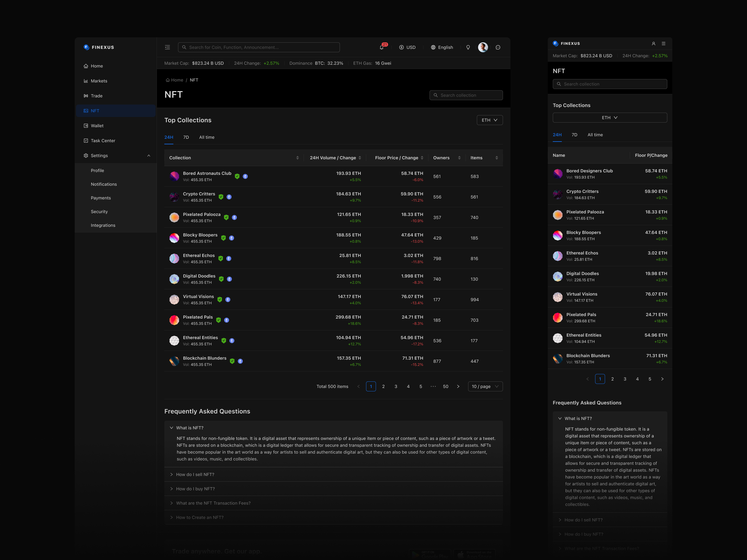747x560 pixels.
Task: Sort by Floor Price / Change column
Action: click(x=422, y=158)
